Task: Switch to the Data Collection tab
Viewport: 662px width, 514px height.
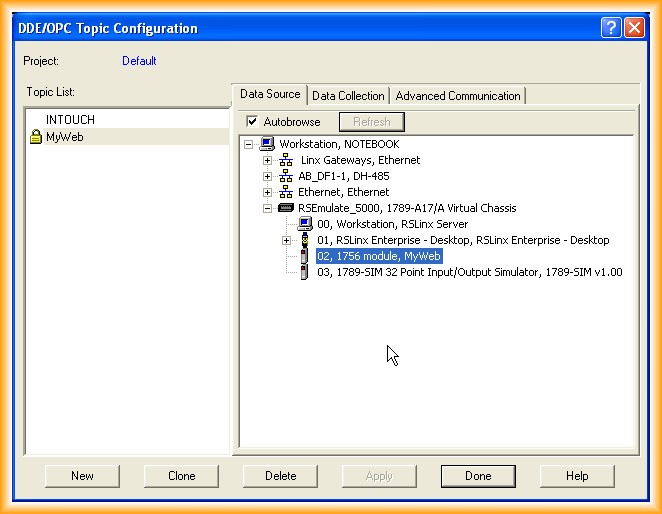Action: tap(347, 96)
